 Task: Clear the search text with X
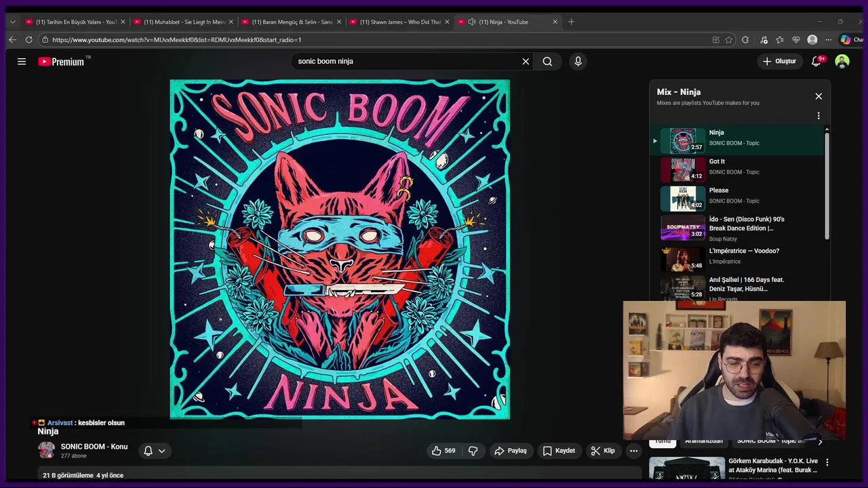[x=526, y=62]
